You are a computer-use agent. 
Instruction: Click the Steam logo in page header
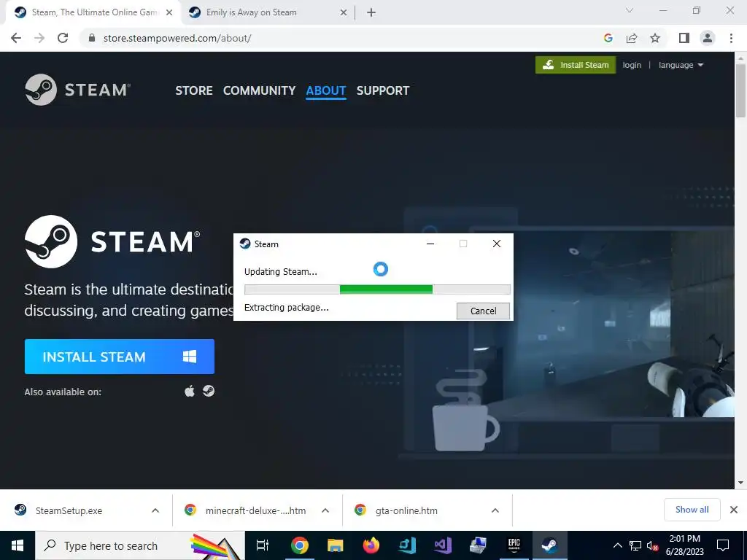click(77, 90)
